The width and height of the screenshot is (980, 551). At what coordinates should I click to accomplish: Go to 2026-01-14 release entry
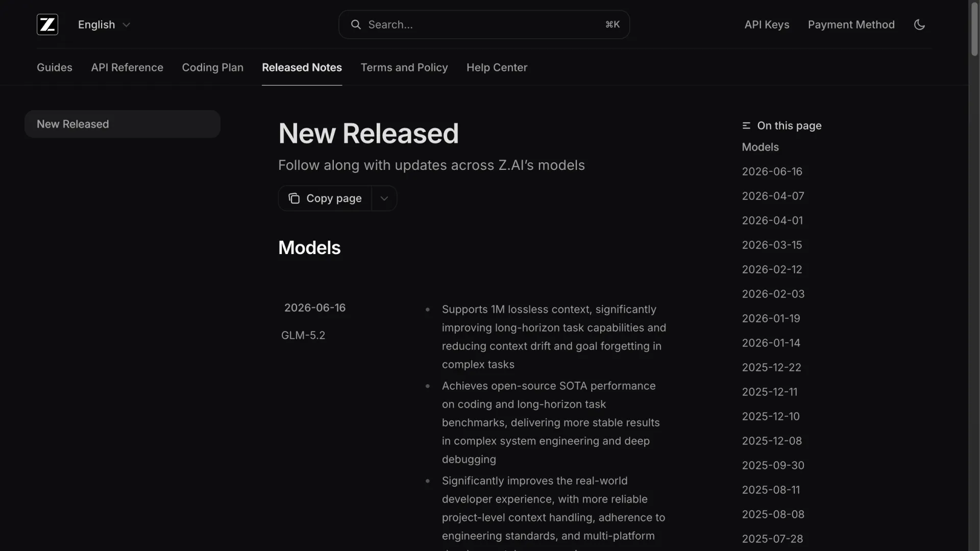[771, 343]
